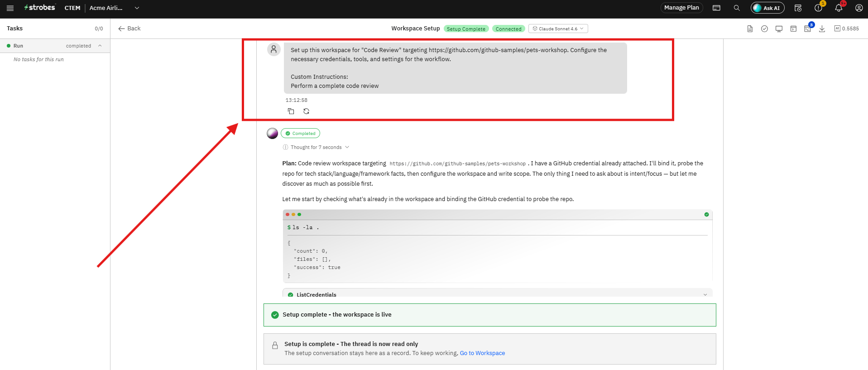Click the circled checkmark toolbar icon
868x370 pixels.
[764, 29]
